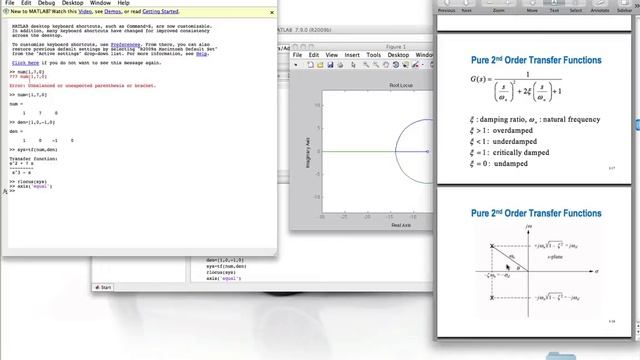Click Open File icon in Figure 1 toolbar
The width and height of the screenshot is (640, 360).
pyautogui.click(x=320, y=65)
